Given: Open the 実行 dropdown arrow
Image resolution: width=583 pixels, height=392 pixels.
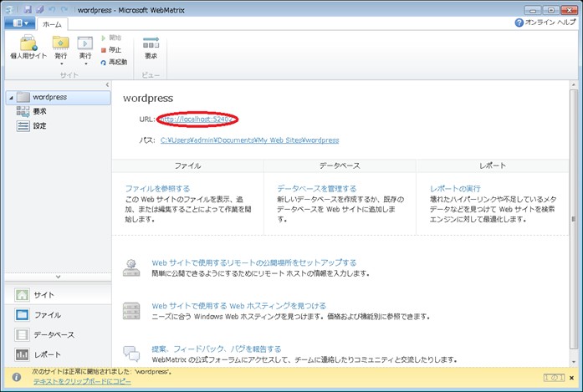Looking at the screenshot, I should tap(85, 64).
